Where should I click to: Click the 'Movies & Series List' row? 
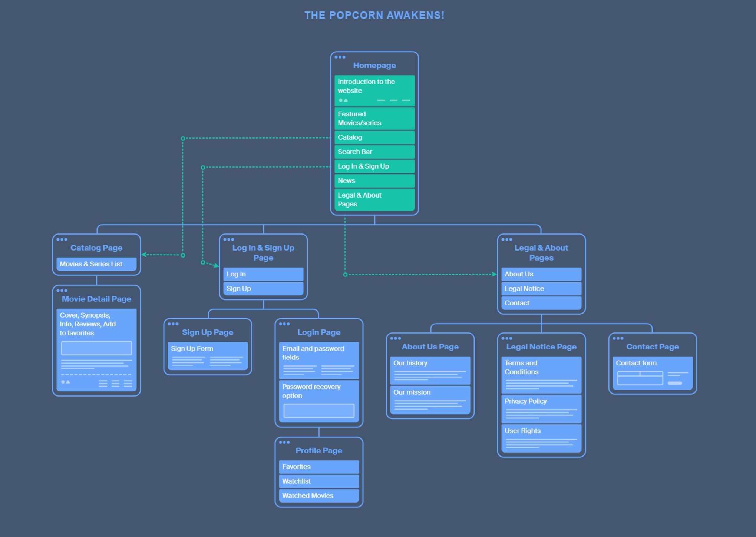[x=96, y=264]
